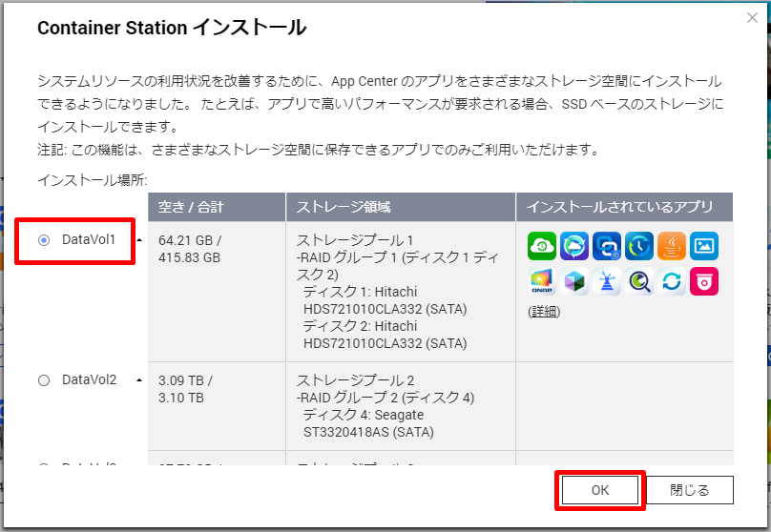Click the pink surveillance camera app icon

704,281
